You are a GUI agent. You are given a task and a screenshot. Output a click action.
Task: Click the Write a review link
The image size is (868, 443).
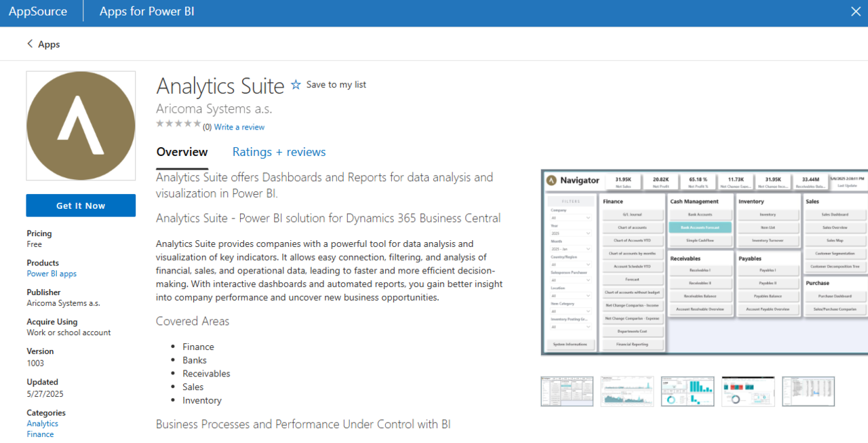[x=239, y=127]
